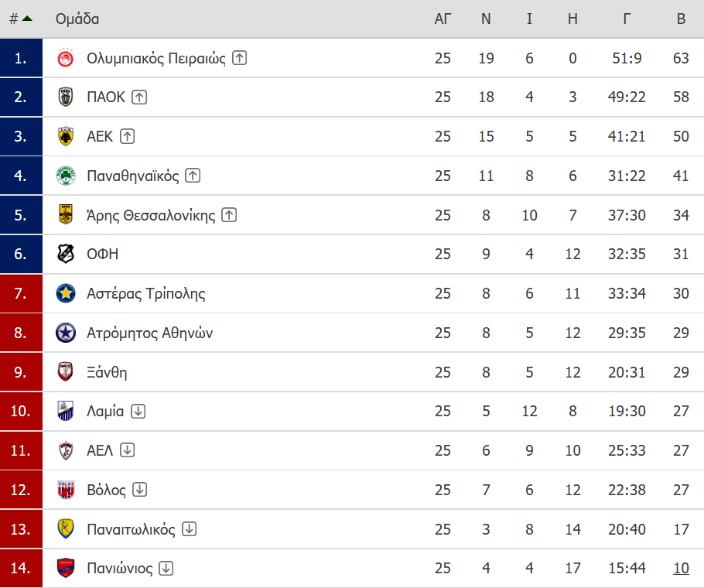Screen dimensions: 704x588
Task: Click the ΑΕΚ yellow eagle crest
Action: click(x=66, y=136)
